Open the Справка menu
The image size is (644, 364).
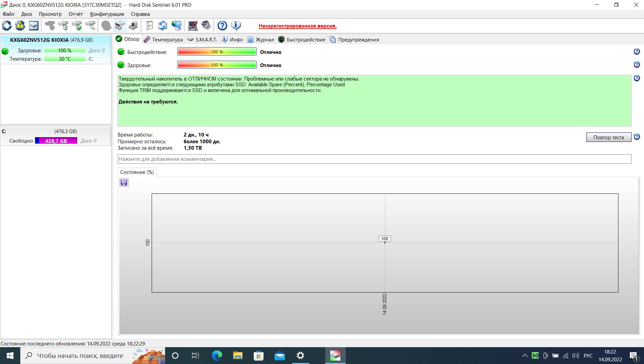(141, 14)
